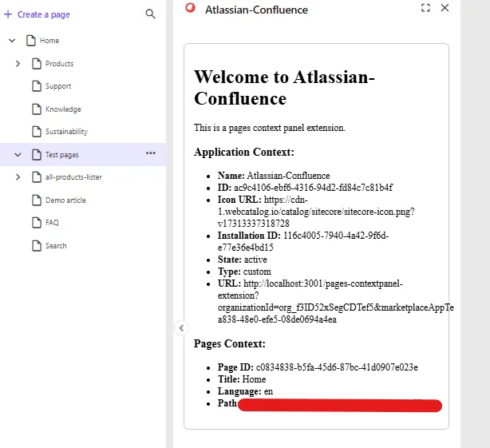Open the Test pages three-dot menu
This screenshot has height=448, width=490.
[151, 154]
